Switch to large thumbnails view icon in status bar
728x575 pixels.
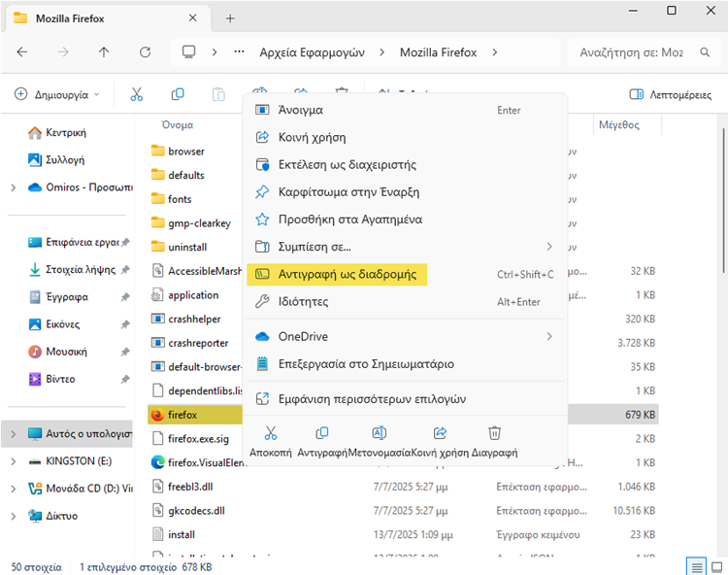[x=717, y=567]
